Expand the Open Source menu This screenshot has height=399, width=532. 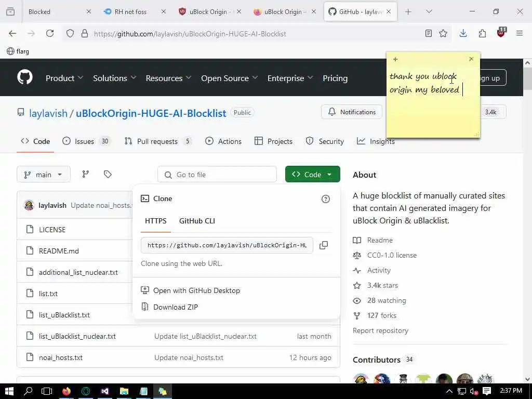(229, 78)
